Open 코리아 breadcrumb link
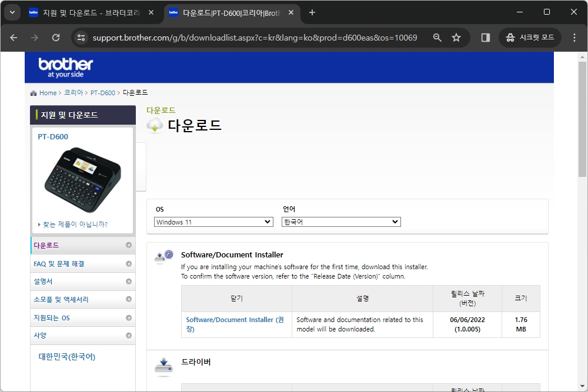 coord(73,93)
